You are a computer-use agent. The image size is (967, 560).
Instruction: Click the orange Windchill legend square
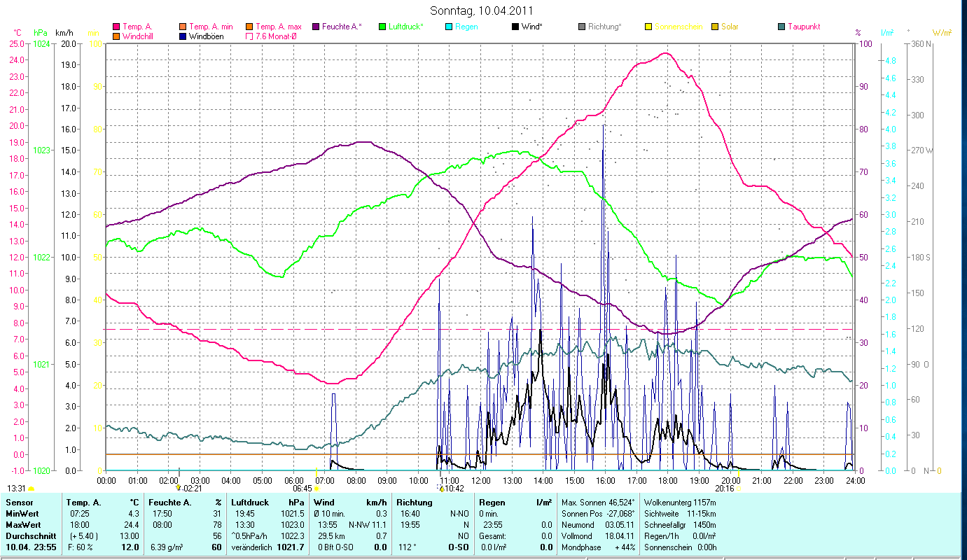click(116, 36)
